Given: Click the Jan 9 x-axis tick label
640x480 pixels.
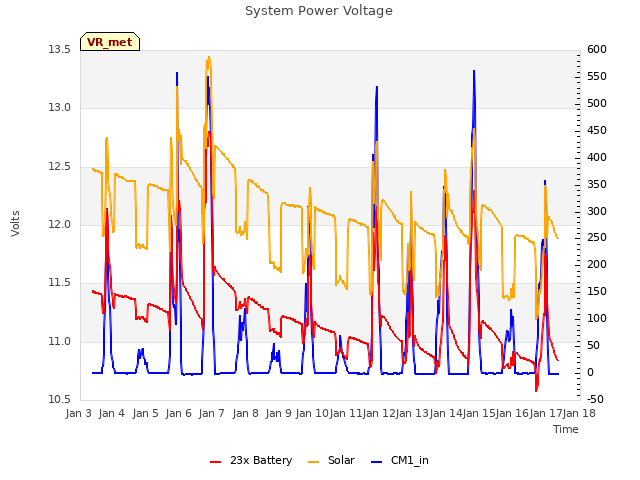Looking at the screenshot, I should [x=278, y=413].
